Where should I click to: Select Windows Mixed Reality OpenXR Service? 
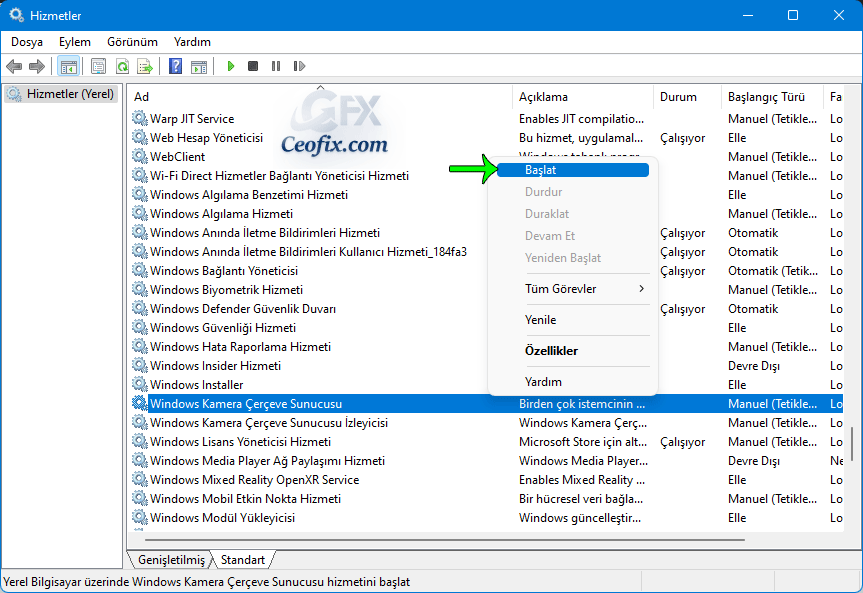coord(254,480)
